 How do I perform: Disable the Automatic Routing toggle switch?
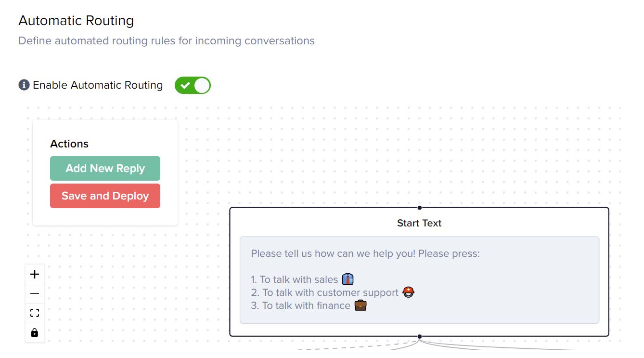tap(193, 85)
